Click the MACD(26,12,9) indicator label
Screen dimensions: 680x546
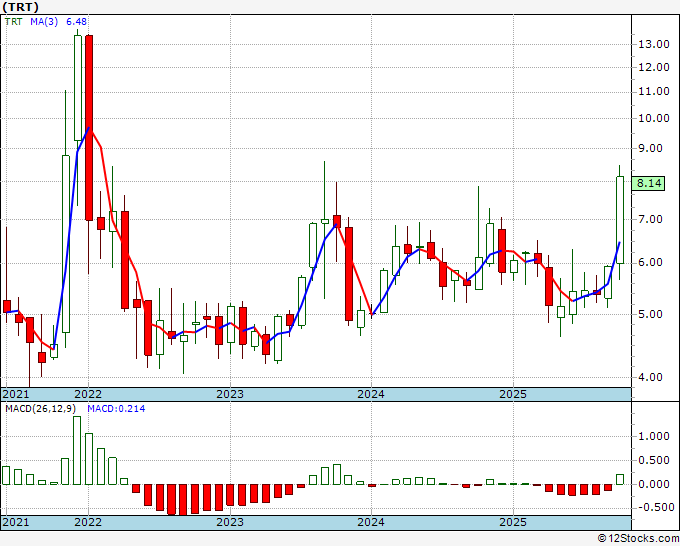coord(40,409)
